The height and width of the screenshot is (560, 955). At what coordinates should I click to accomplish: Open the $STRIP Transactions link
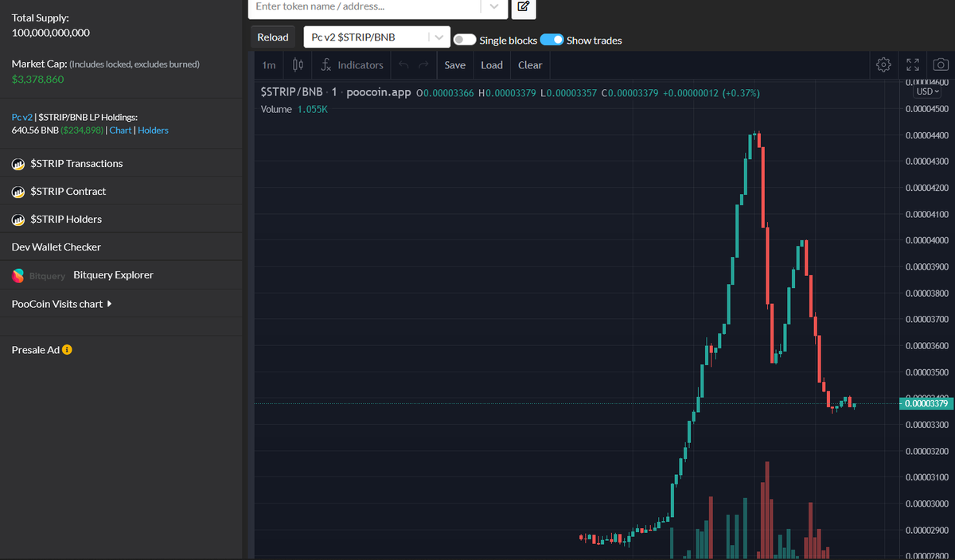pos(76,164)
